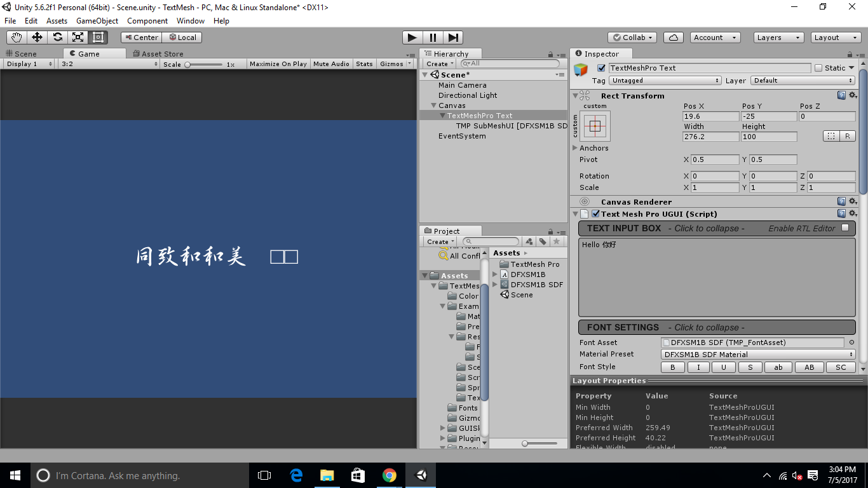This screenshot has width=868, height=488.
Task: Toggle the GameObject active checkbox
Action: pos(601,68)
